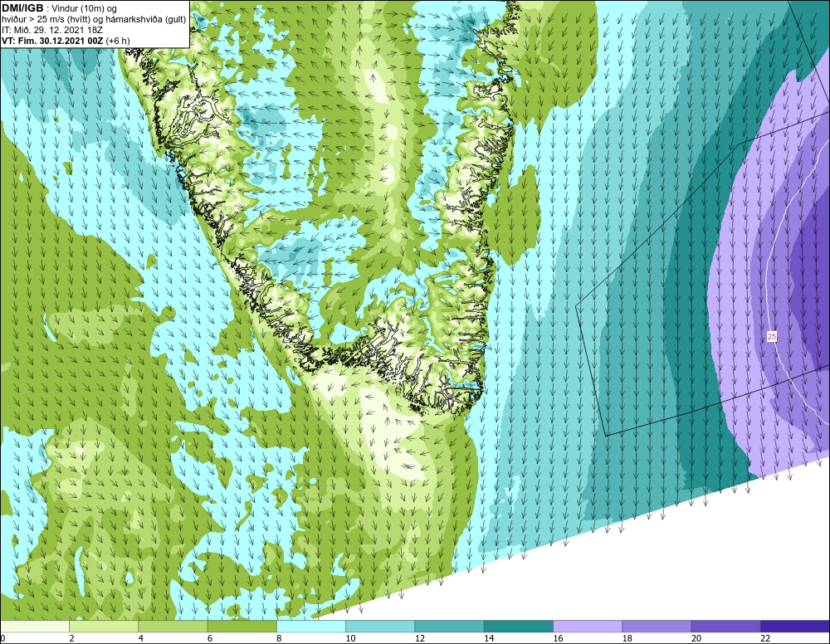
Task: Click the olive green 6–8 legend swatch
Action: pos(242,627)
